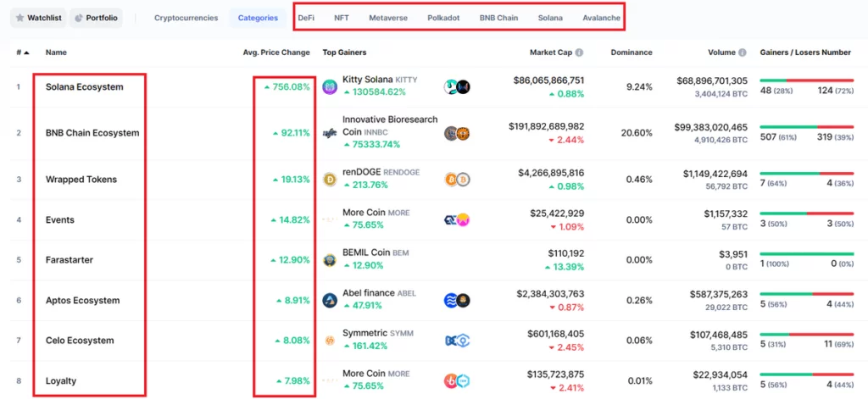Click the Market Cap info icon
The height and width of the screenshot is (399, 868).
point(579,53)
